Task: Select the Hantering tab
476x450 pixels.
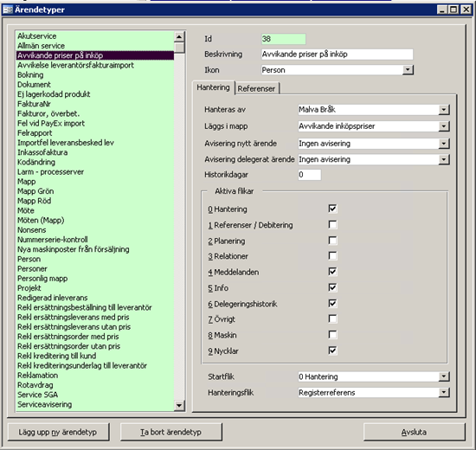Action: pos(214,87)
